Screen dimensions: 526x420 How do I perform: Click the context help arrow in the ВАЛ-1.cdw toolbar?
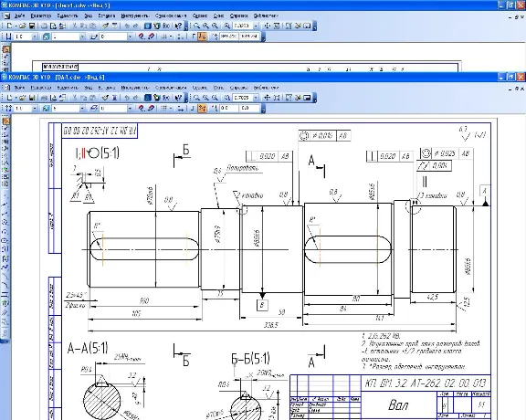click(x=178, y=98)
